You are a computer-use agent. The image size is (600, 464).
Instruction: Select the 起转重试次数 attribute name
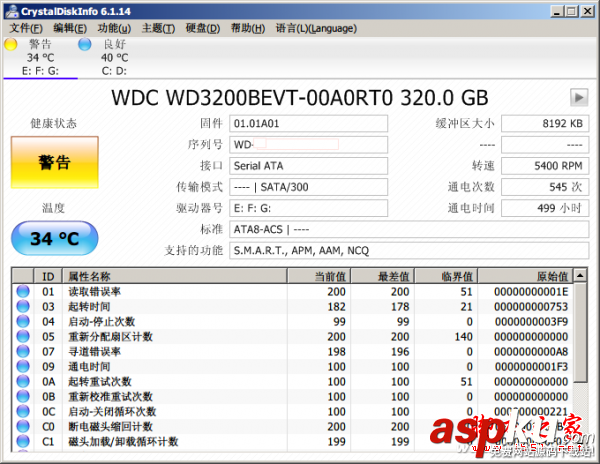coord(100,381)
